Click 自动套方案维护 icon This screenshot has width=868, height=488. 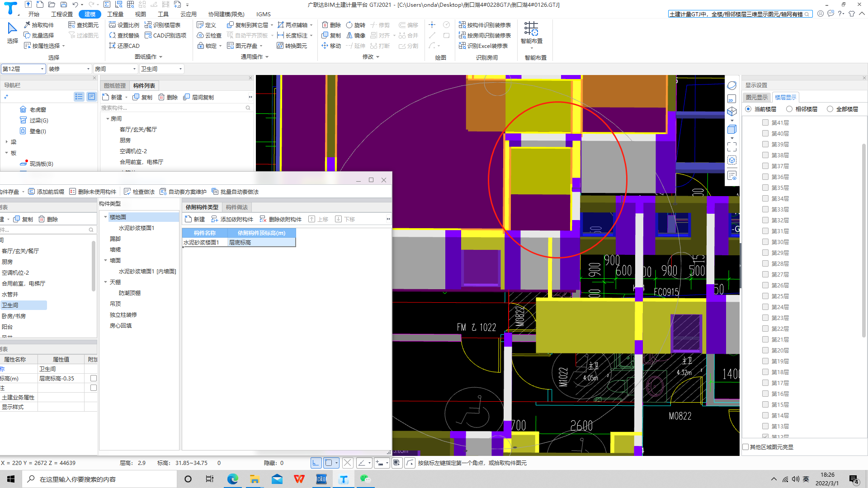163,192
